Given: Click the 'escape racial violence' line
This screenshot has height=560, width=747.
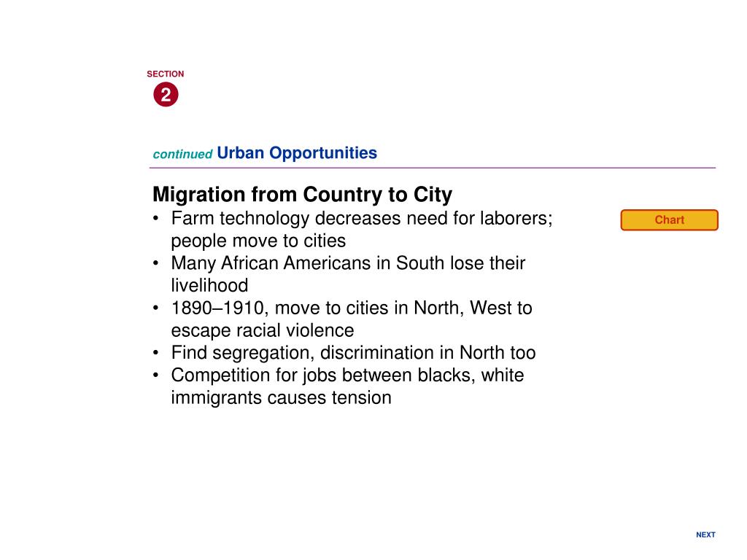Looking at the screenshot, I should (x=263, y=330).
